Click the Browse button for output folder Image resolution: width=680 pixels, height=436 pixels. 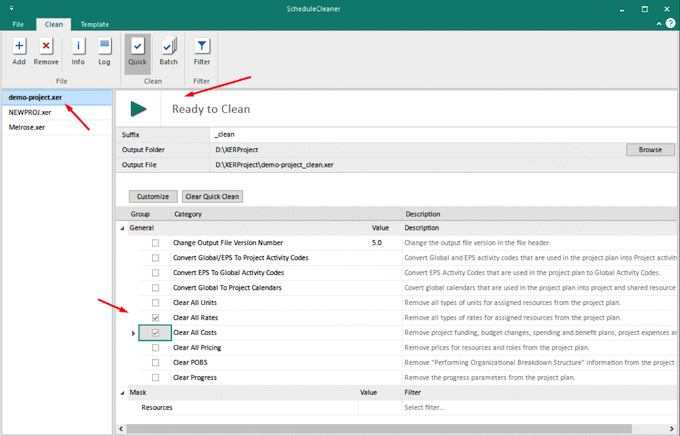(x=650, y=150)
